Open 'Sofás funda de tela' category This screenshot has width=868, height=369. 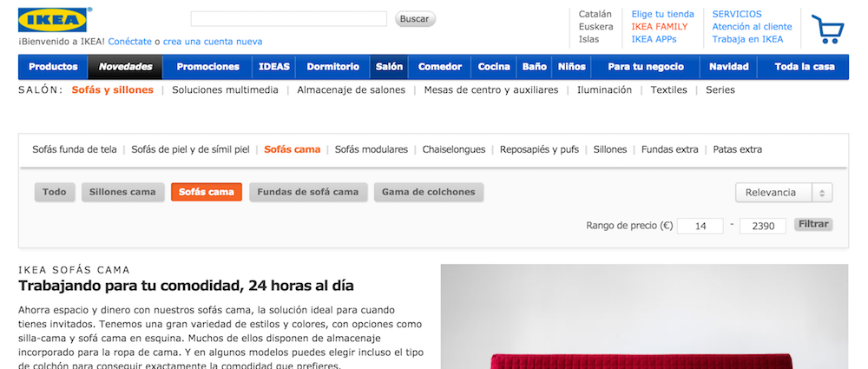74,149
